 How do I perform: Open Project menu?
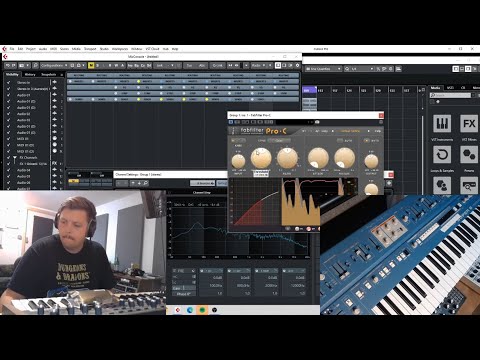pos(31,49)
